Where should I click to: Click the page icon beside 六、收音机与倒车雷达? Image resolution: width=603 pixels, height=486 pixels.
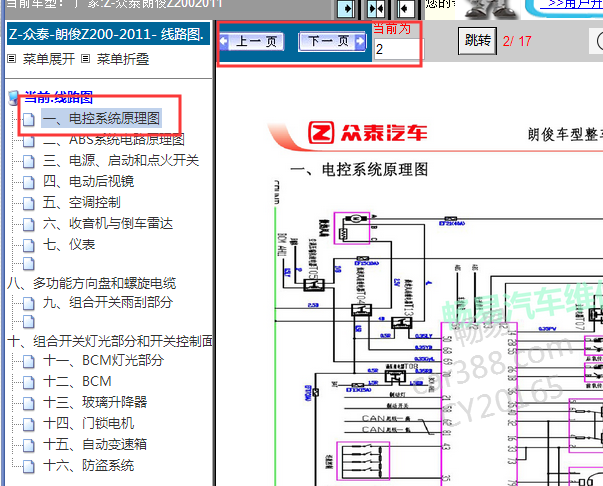28,224
